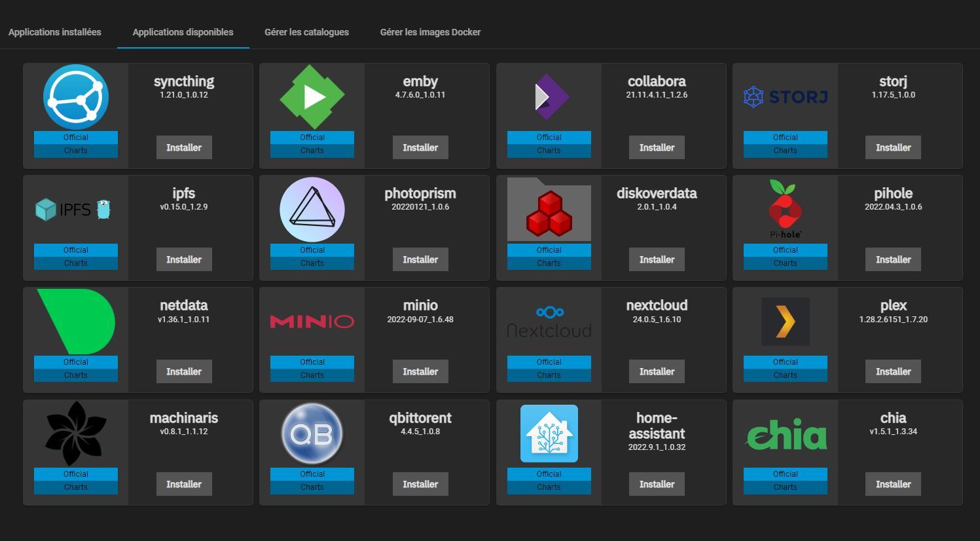Click the collabora app title
The image size is (980, 541).
657,81
